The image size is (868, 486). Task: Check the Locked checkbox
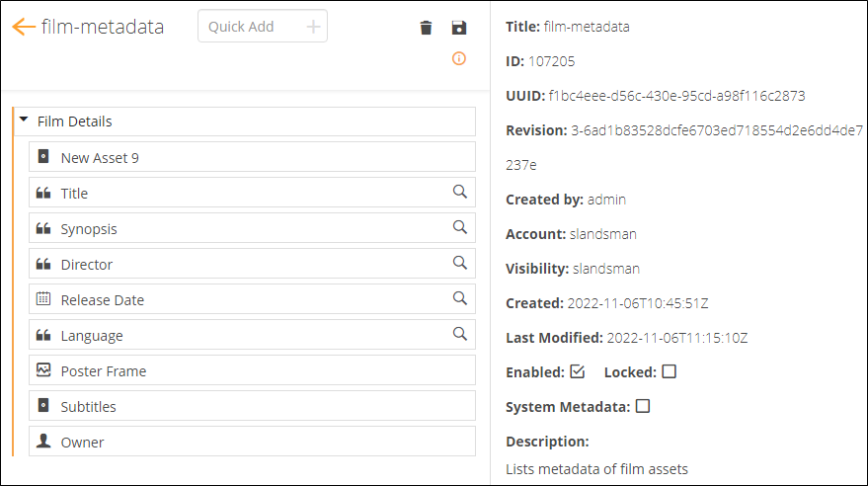tap(670, 371)
